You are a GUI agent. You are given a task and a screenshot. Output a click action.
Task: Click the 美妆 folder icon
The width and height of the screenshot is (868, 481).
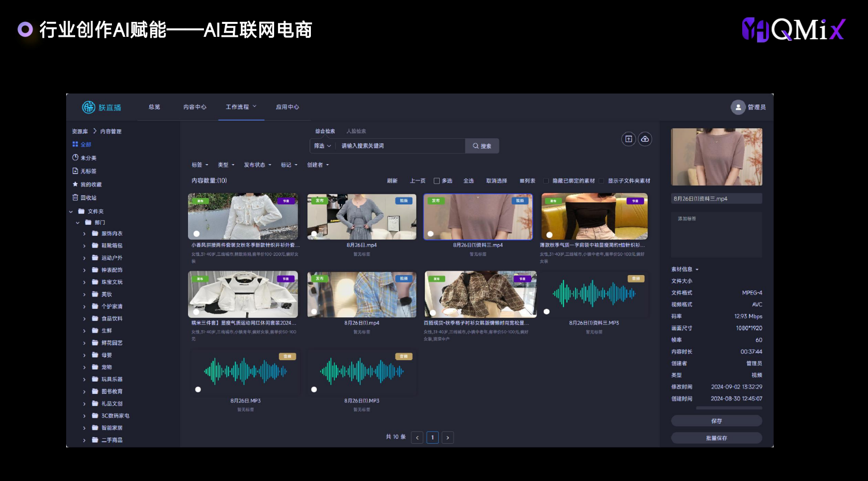click(95, 294)
